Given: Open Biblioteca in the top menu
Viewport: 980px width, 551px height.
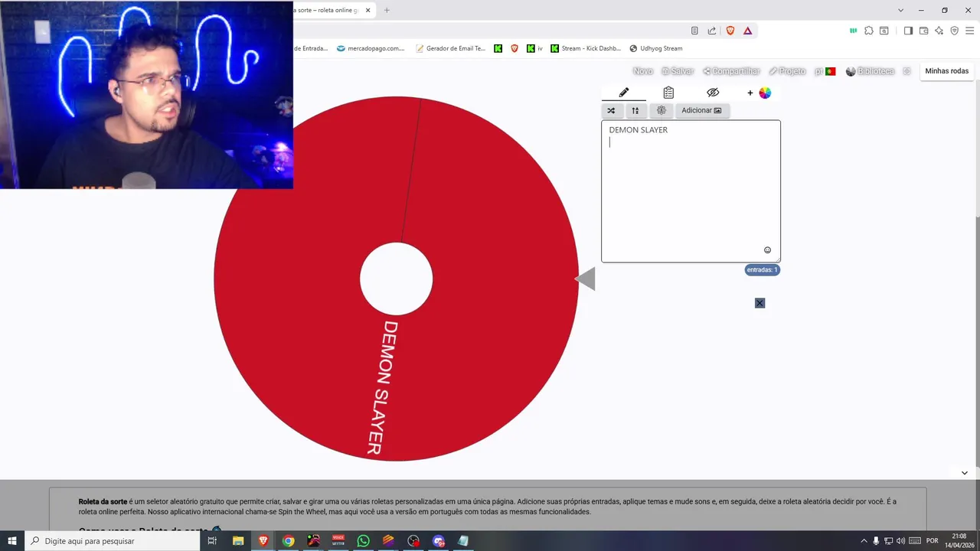Looking at the screenshot, I should 870,71.
